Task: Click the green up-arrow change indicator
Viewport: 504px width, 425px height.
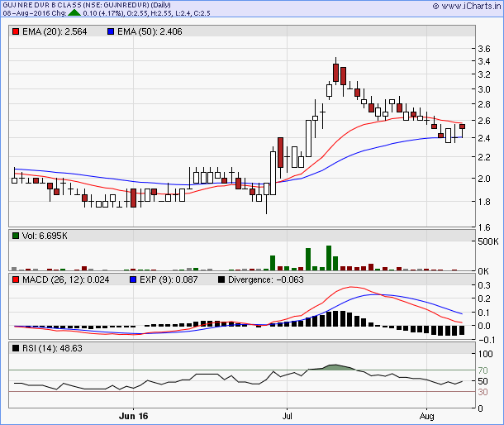Action: coord(74,13)
